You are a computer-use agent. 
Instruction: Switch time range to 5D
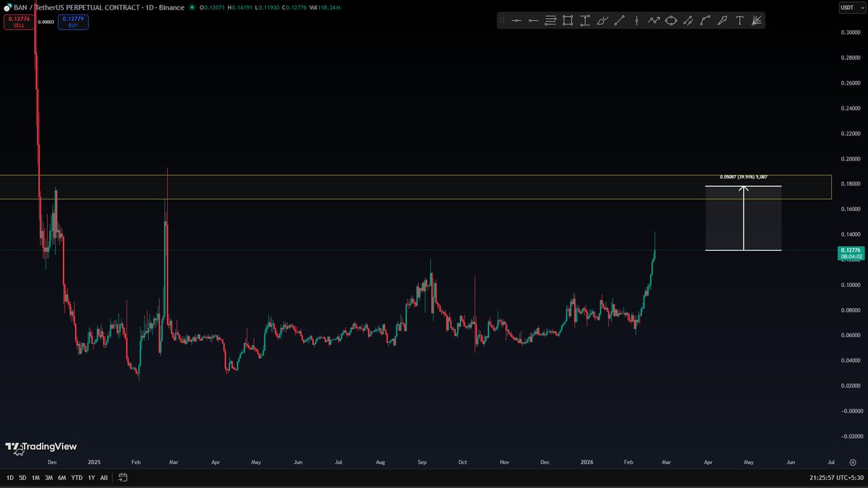[x=22, y=478]
